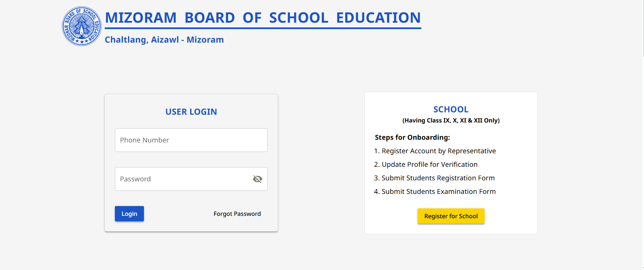Click the underline beneath the board title
The height and width of the screenshot is (270, 644).
263,28
